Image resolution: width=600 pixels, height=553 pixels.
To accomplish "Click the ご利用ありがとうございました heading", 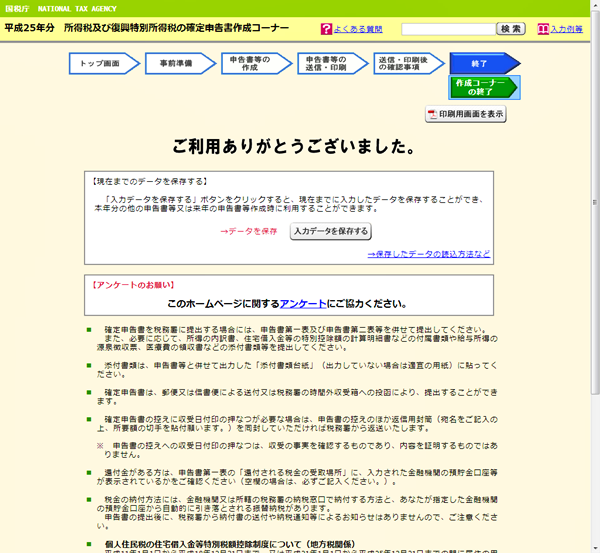I will (294, 146).
